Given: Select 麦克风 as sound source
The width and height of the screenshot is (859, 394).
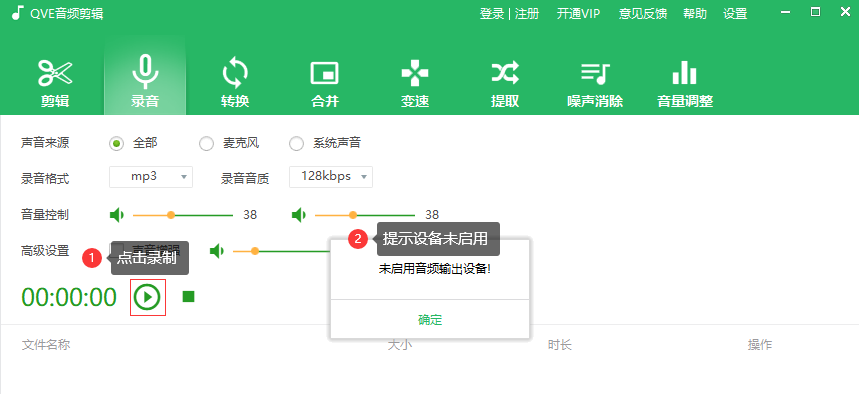Looking at the screenshot, I should 206,144.
